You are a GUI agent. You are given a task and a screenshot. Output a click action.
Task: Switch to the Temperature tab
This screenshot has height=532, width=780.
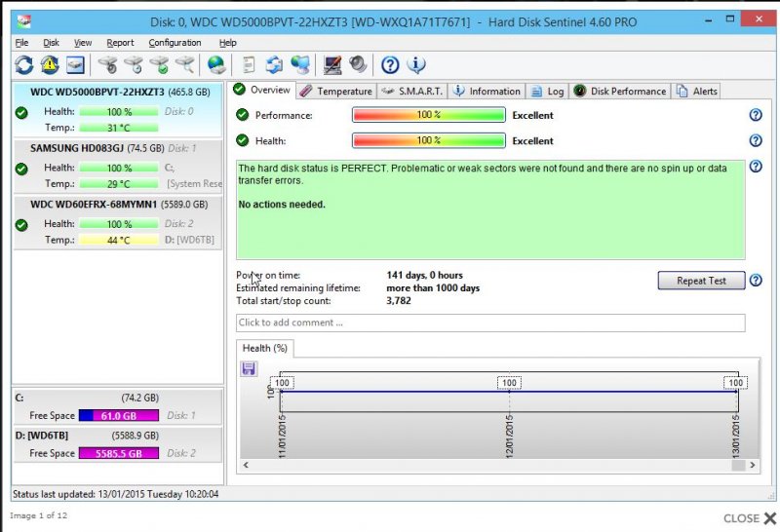click(336, 91)
